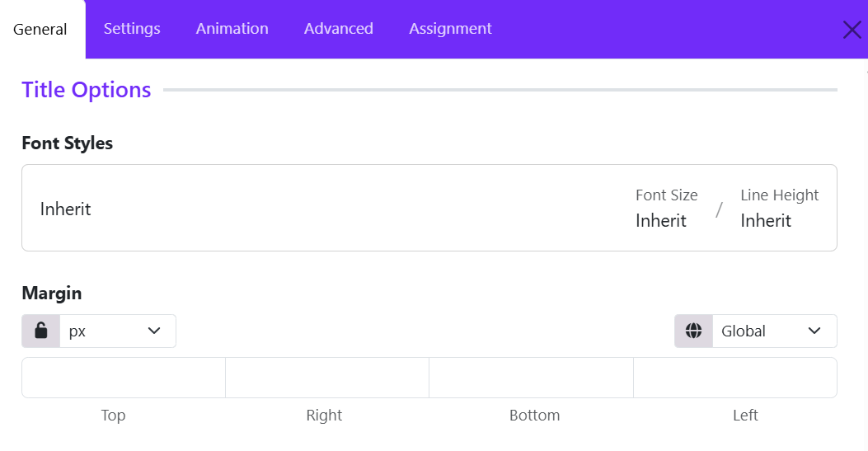Click the Global dropdown chevron arrow

coord(814,331)
